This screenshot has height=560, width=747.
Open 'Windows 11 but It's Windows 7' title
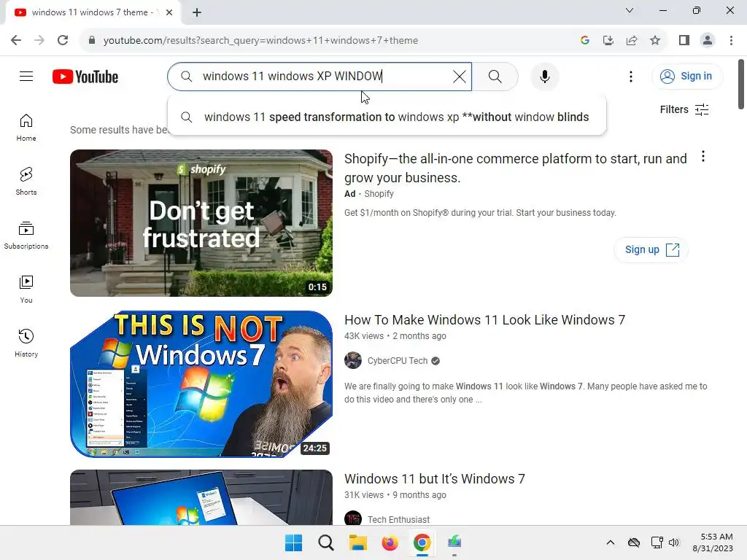point(435,478)
